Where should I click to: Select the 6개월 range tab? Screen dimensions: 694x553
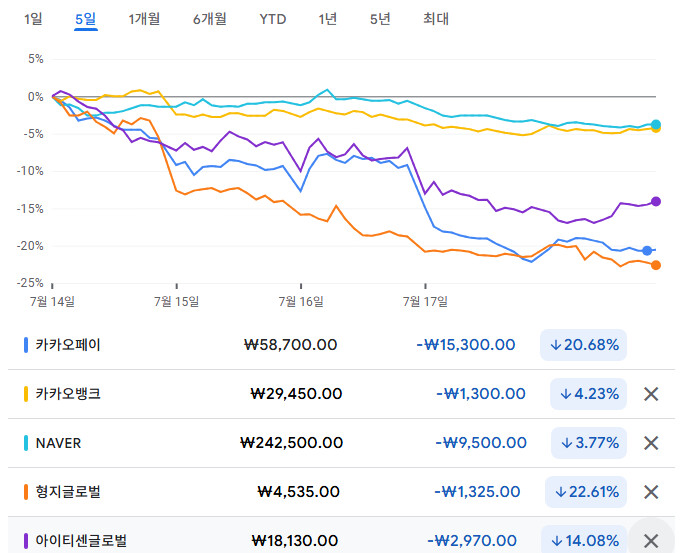pos(210,18)
